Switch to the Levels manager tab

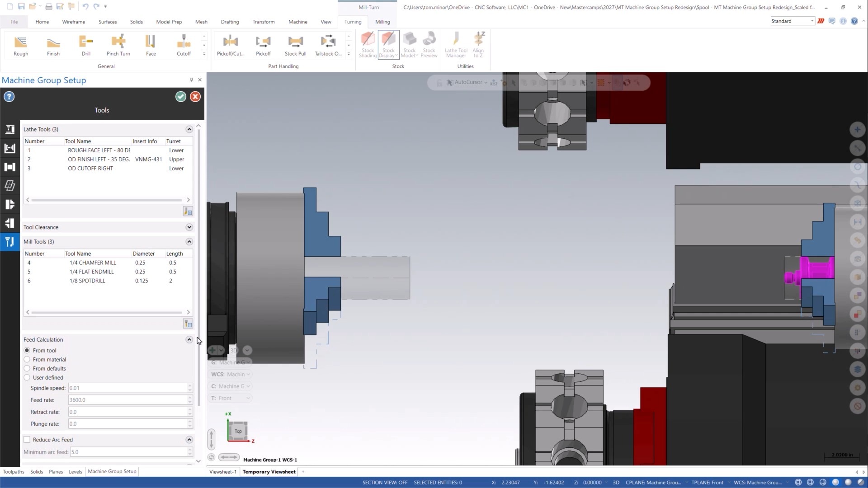[x=75, y=472]
